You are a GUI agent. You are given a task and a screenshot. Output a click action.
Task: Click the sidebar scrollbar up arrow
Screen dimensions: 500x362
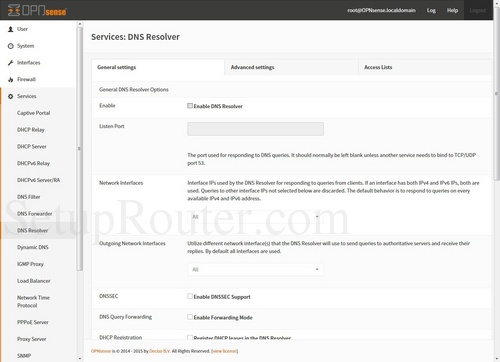[x=79, y=24]
